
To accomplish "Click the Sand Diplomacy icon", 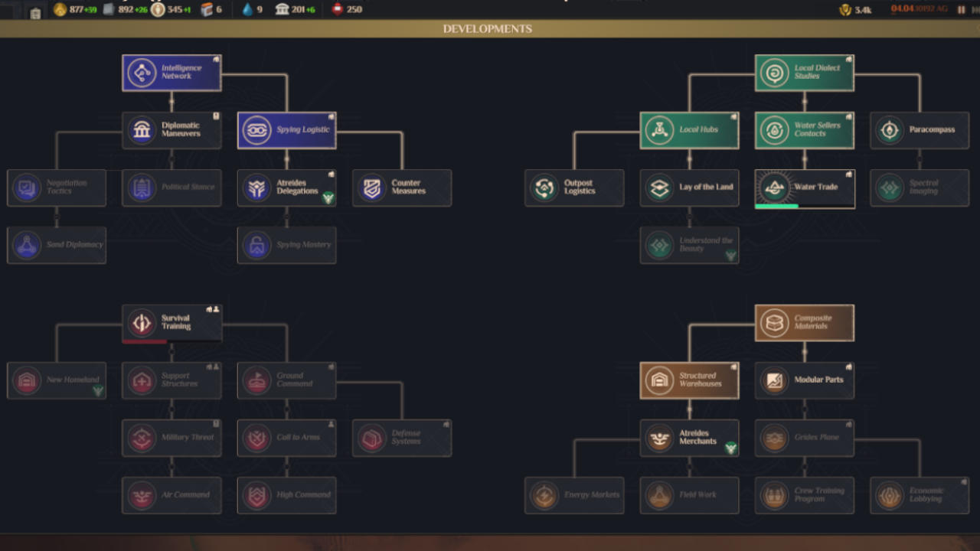I will click(x=27, y=246).
